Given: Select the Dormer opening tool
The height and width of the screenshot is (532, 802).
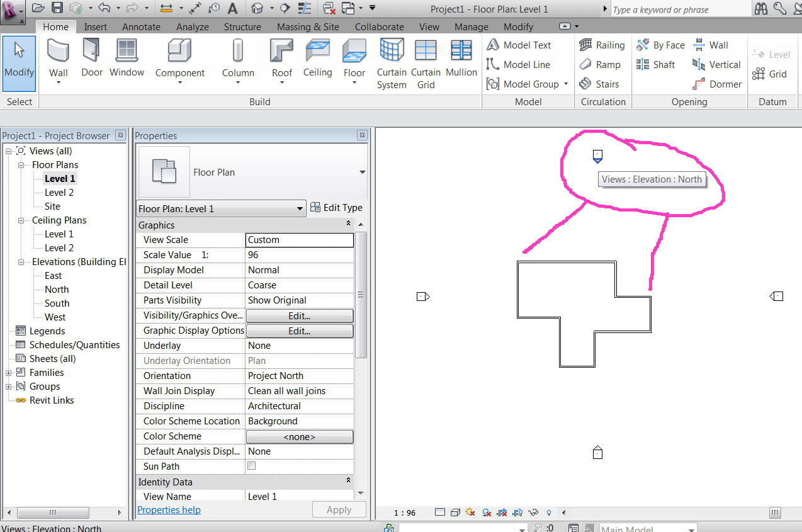Looking at the screenshot, I should pos(717,84).
